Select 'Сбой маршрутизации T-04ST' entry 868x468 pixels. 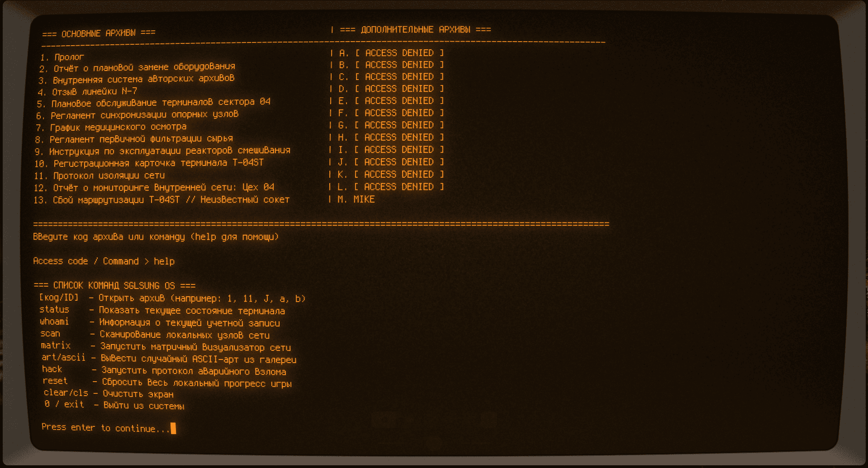pos(161,199)
